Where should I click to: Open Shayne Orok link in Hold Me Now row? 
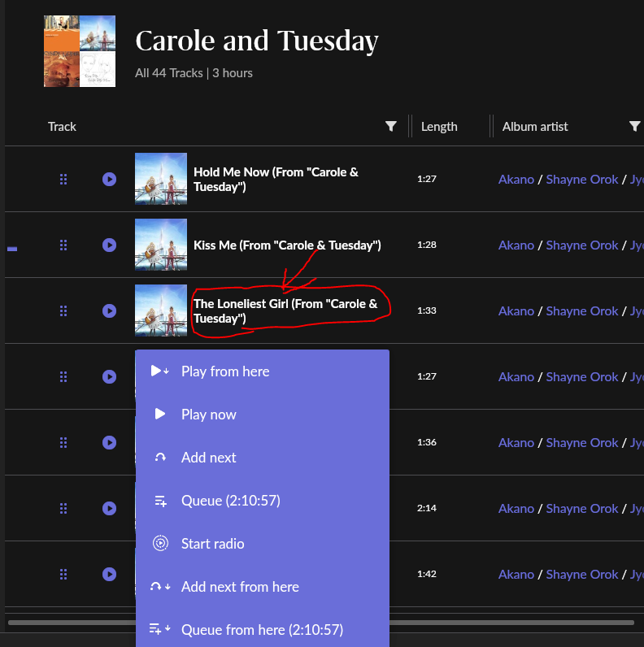(582, 180)
